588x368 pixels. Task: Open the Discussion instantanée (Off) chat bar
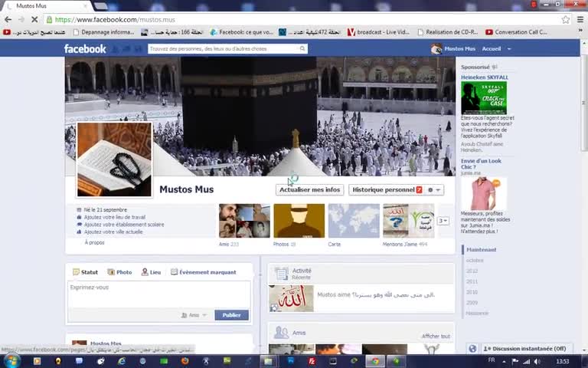tap(525, 349)
